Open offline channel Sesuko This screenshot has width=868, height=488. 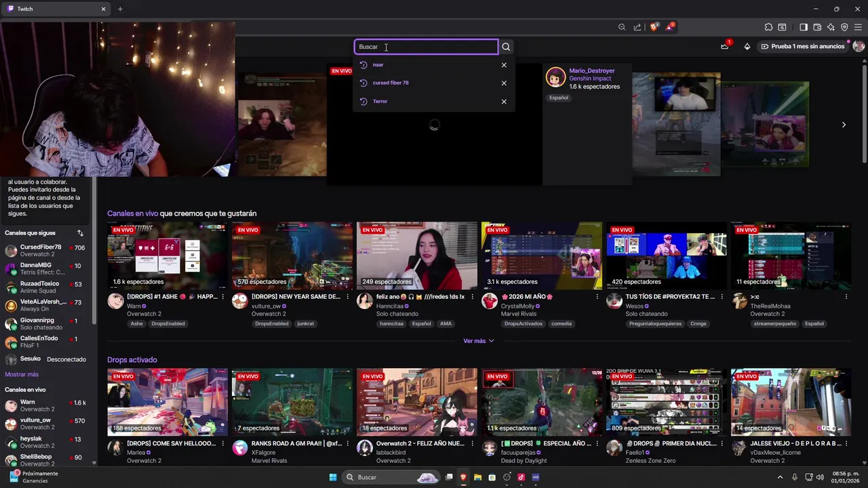click(45, 359)
